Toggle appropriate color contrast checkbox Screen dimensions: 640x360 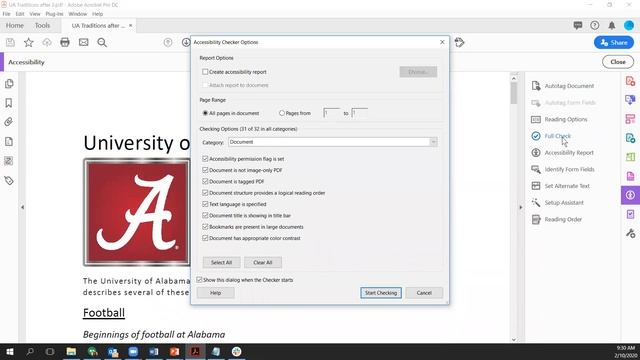tap(205, 238)
